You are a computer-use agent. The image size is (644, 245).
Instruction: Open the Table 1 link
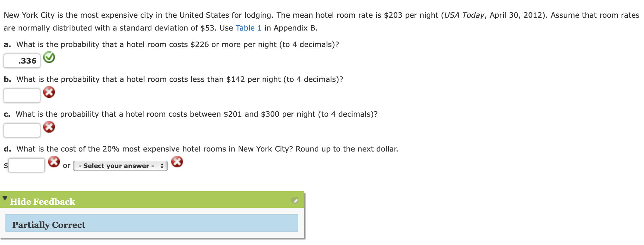tap(248, 28)
